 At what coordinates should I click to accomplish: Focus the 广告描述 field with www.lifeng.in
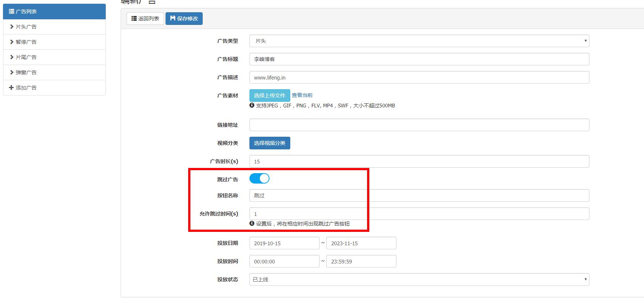pos(419,77)
